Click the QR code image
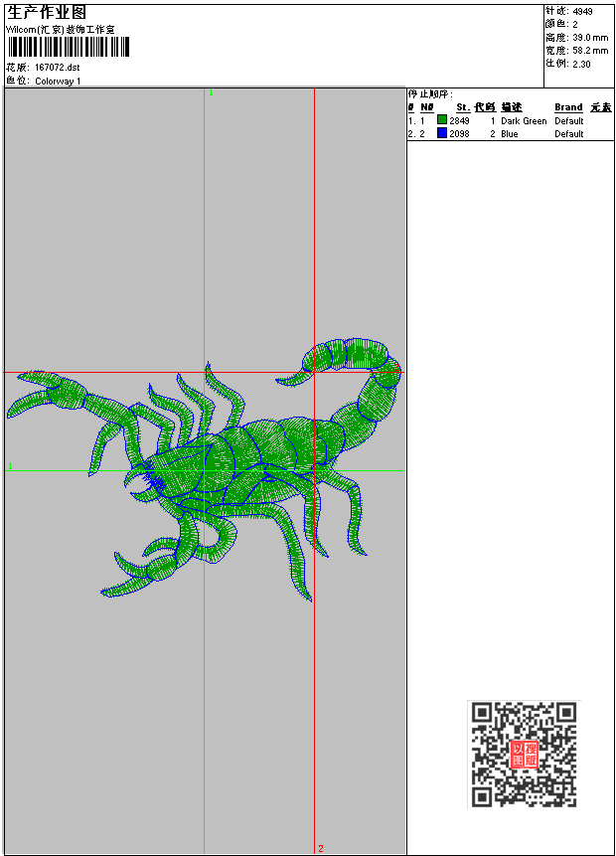The height and width of the screenshot is (856, 616). [524, 754]
